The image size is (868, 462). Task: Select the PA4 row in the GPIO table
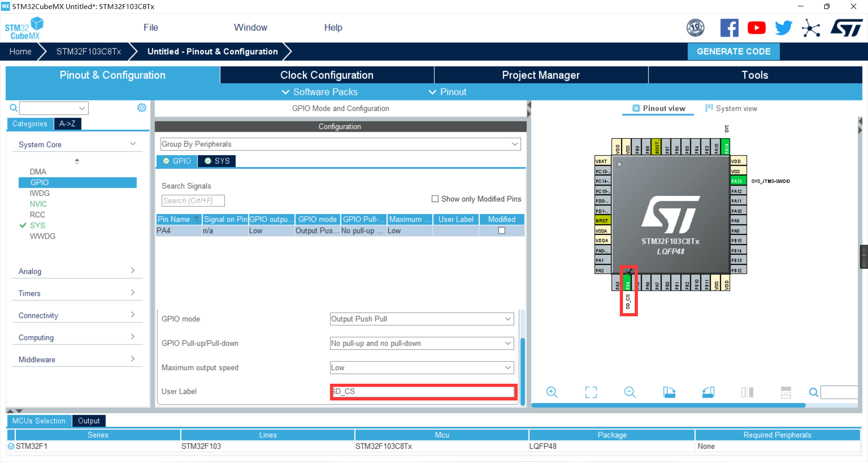340,231
